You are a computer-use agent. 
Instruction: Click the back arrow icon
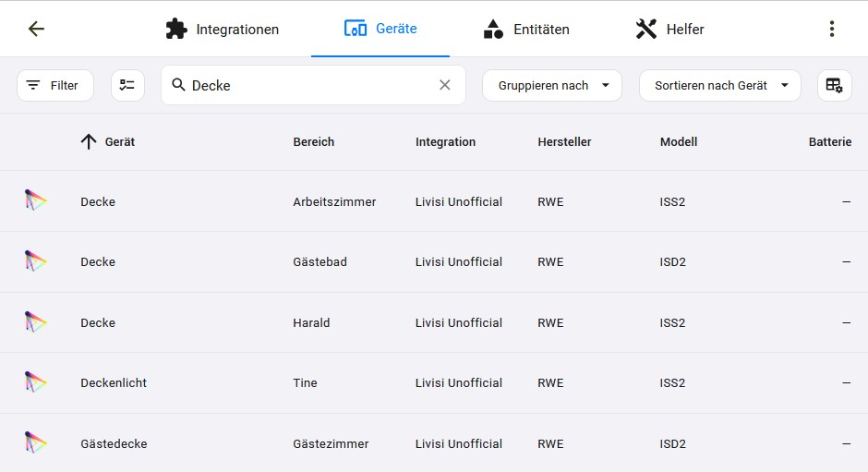(x=36, y=29)
